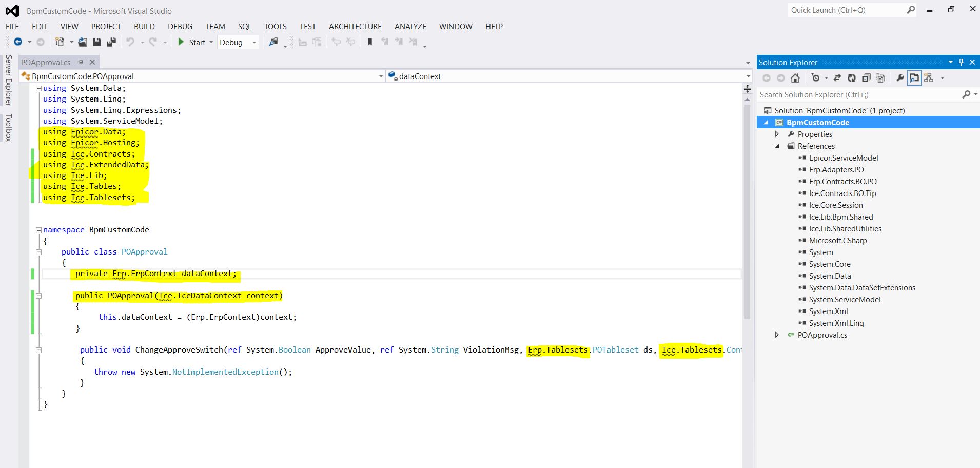Save all files with the Save All icon
This screenshot has width=980, height=468.
[x=111, y=42]
